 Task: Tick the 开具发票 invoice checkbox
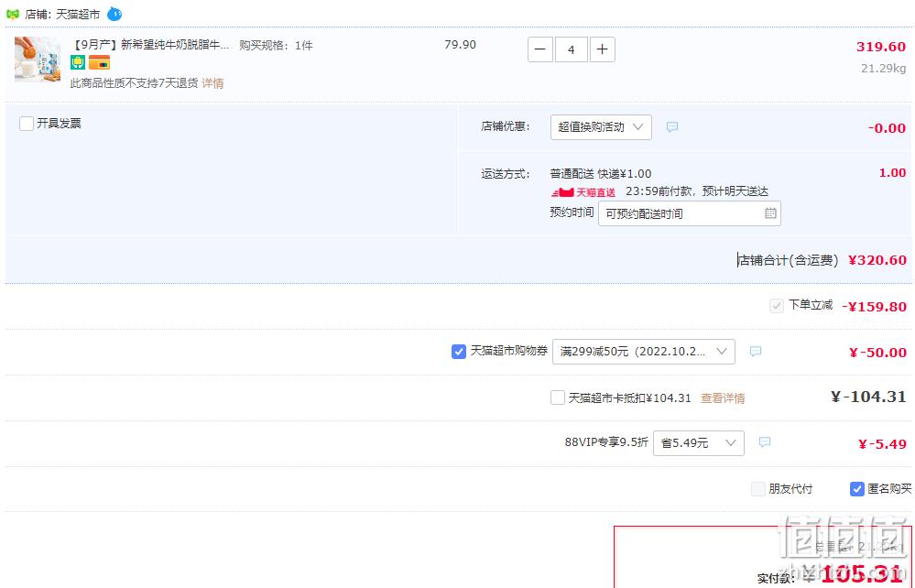27,124
